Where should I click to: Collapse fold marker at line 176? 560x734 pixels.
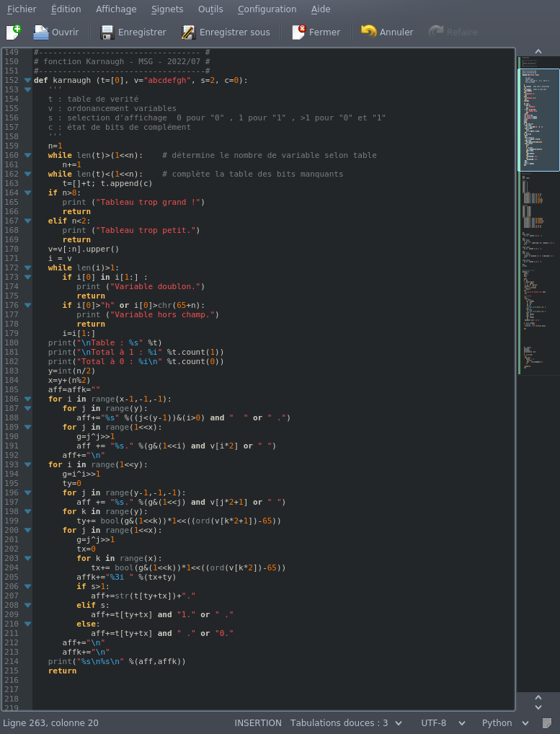[x=27, y=305]
